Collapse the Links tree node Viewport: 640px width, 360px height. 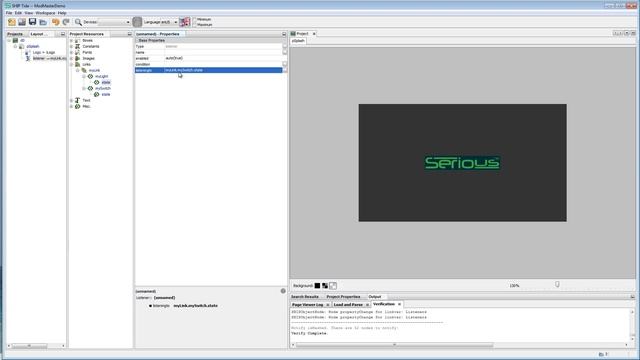[71, 64]
